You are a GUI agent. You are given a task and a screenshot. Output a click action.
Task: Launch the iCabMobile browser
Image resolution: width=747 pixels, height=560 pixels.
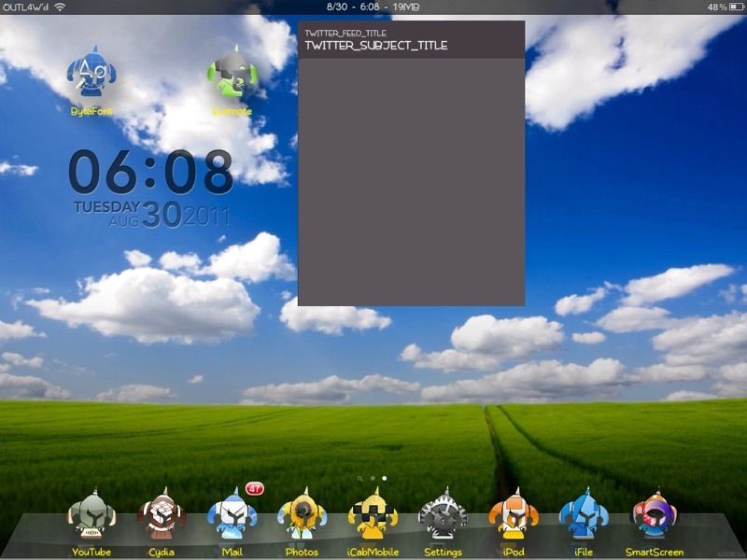[373, 516]
